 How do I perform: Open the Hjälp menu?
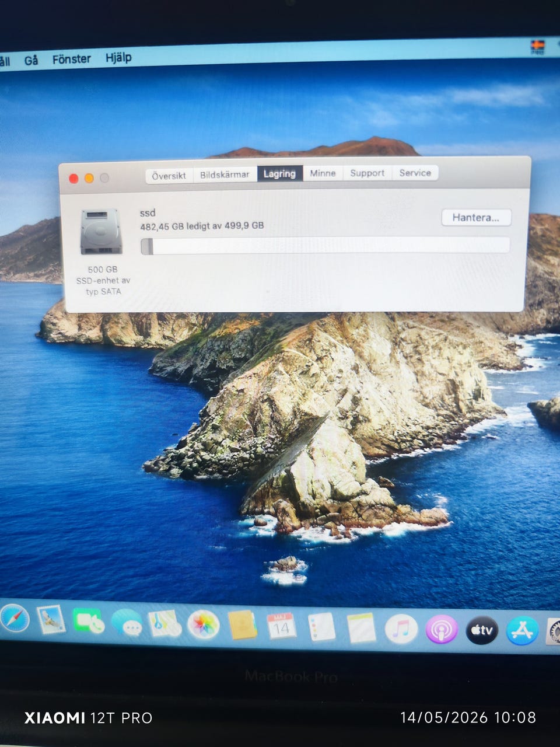coord(118,58)
